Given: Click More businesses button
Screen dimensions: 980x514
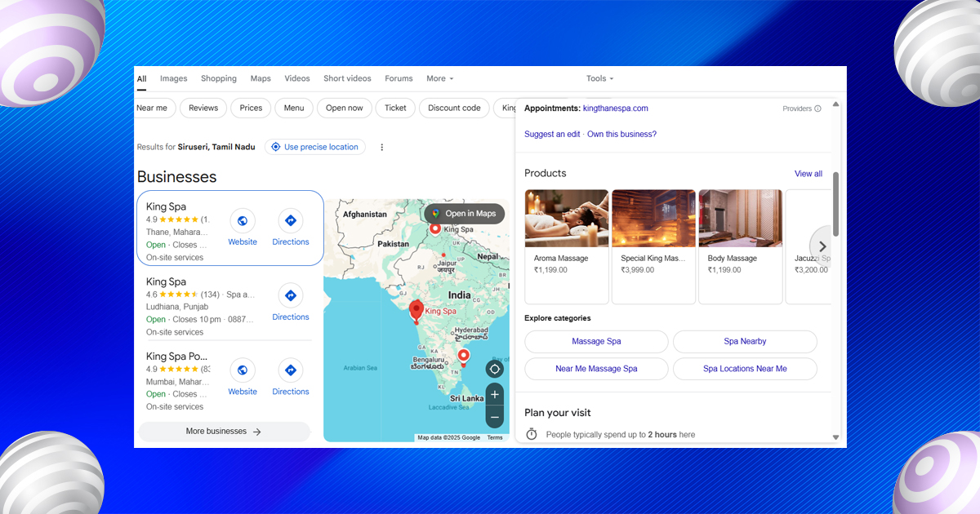Looking at the screenshot, I should pyautogui.click(x=224, y=432).
